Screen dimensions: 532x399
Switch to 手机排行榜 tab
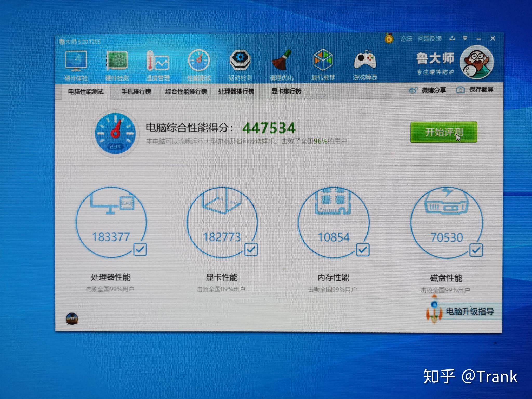pyautogui.click(x=136, y=91)
